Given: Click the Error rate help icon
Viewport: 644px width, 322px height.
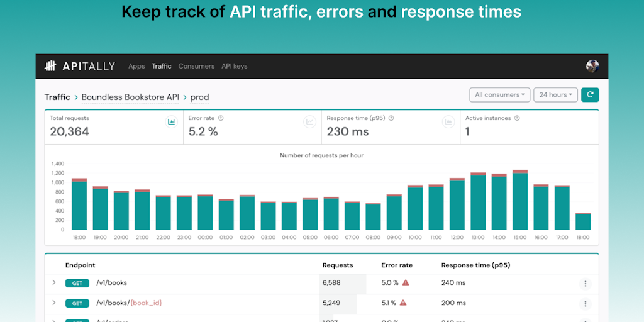Looking at the screenshot, I should pyautogui.click(x=221, y=118).
